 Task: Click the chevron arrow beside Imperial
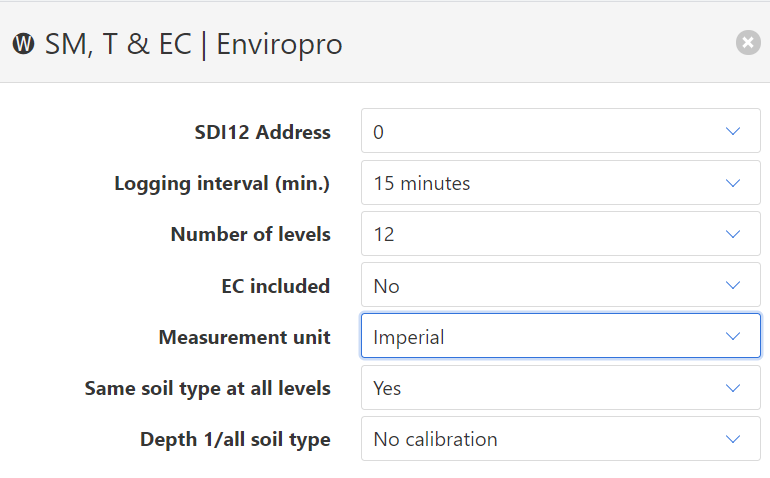point(733,337)
